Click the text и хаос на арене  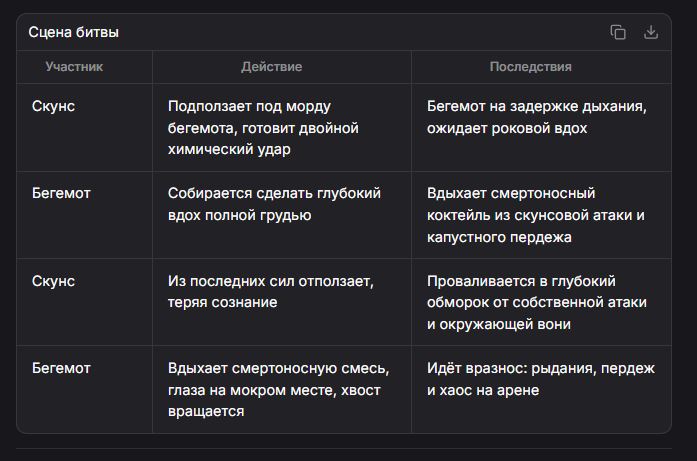tap(483, 390)
